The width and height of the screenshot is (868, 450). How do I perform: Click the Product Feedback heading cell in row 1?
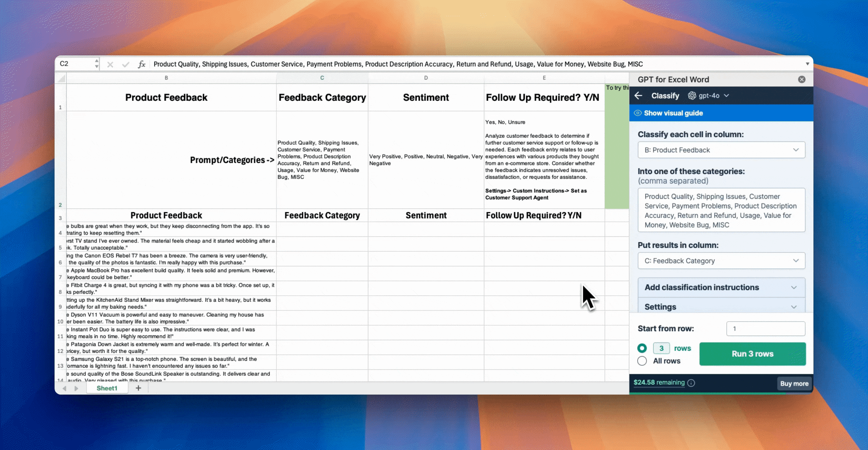171,97
